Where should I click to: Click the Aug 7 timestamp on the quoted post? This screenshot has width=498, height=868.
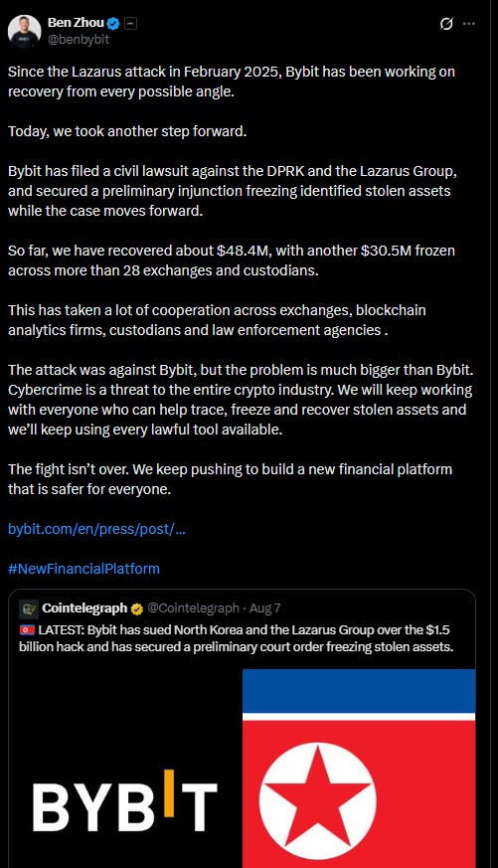pos(264,608)
